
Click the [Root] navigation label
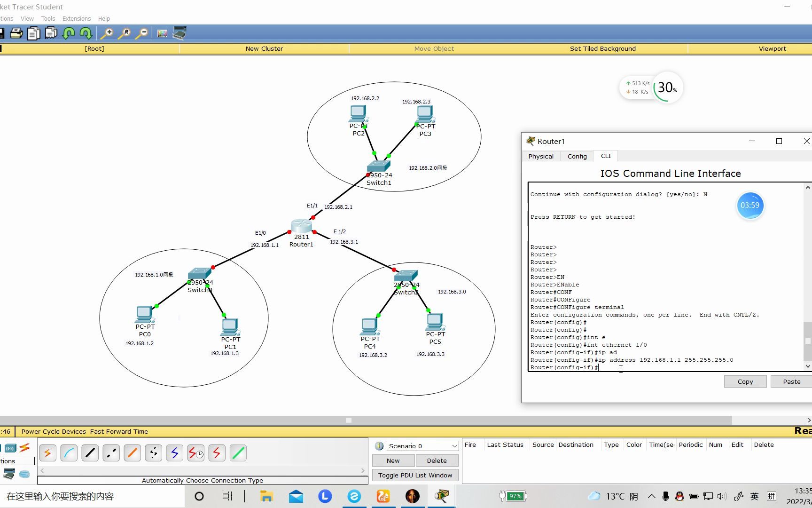94,48
